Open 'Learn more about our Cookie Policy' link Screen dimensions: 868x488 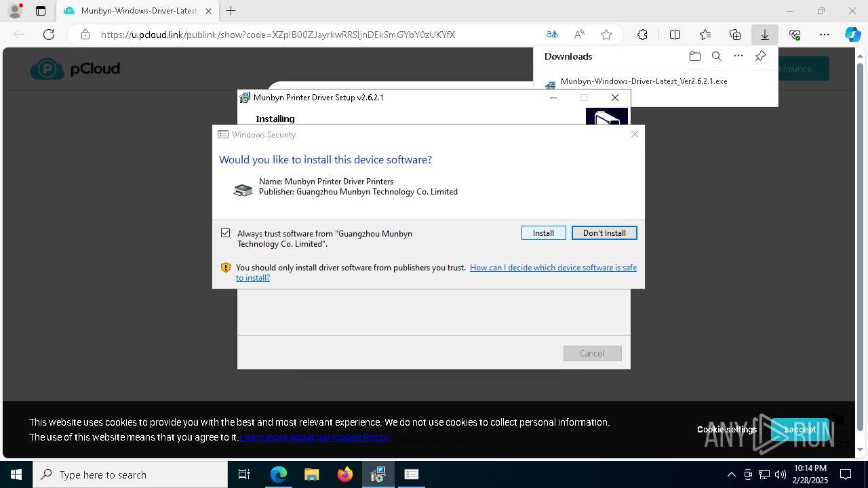pos(315,437)
